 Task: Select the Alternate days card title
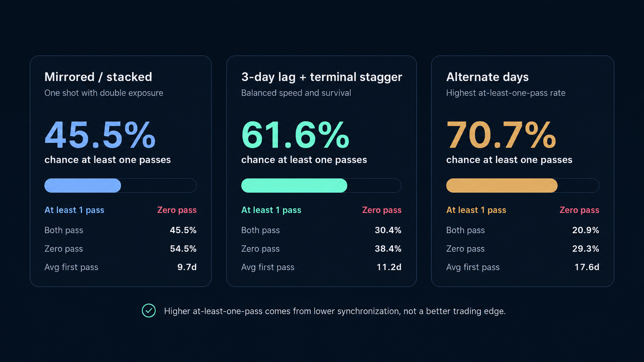point(487,77)
